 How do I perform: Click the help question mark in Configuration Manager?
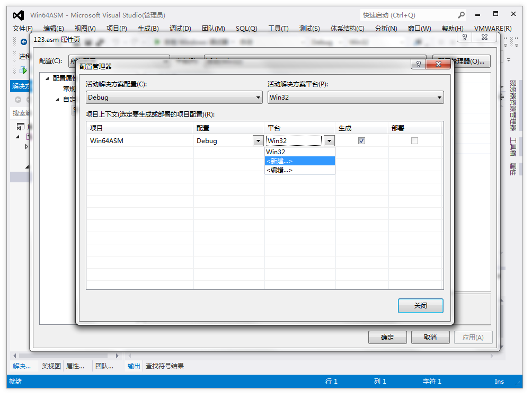point(418,64)
